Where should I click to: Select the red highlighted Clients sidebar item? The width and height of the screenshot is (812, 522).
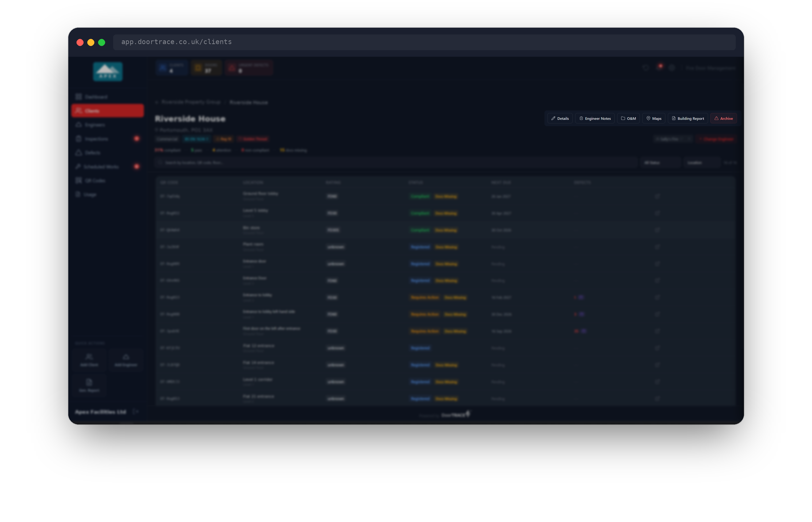pyautogui.click(x=107, y=111)
